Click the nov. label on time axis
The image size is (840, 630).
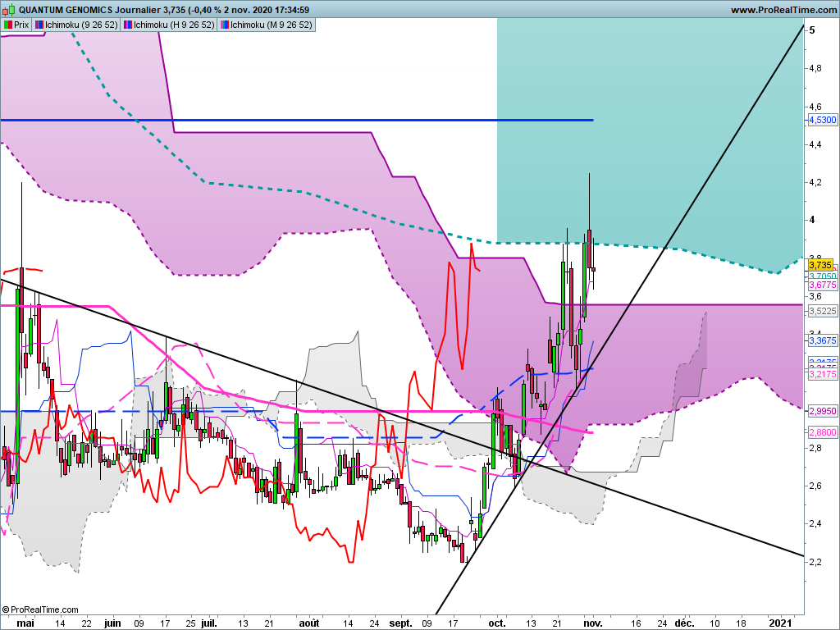click(x=592, y=623)
